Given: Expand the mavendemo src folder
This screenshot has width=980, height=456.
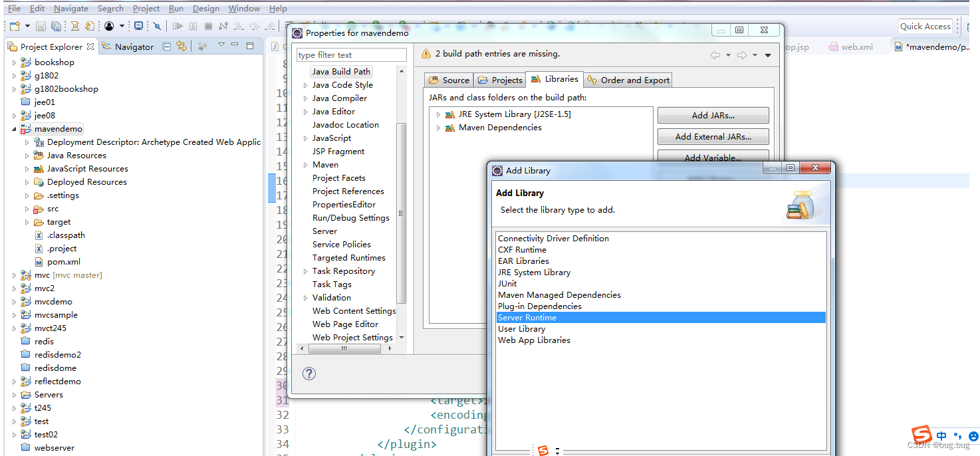Looking at the screenshot, I should [x=27, y=209].
